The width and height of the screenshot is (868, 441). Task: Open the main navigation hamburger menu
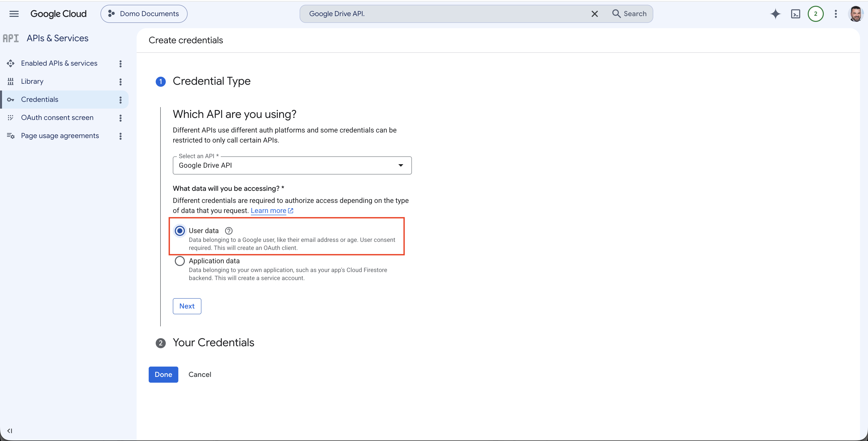click(x=14, y=14)
